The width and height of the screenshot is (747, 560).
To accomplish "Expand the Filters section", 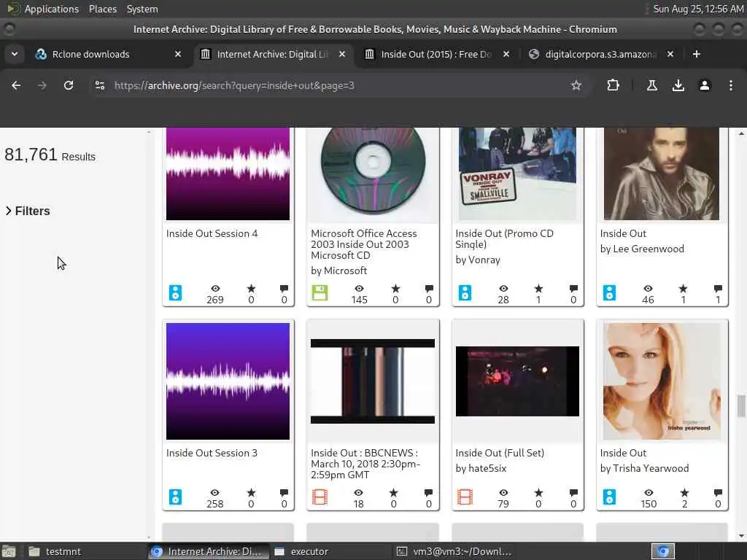I will (28, 211).
